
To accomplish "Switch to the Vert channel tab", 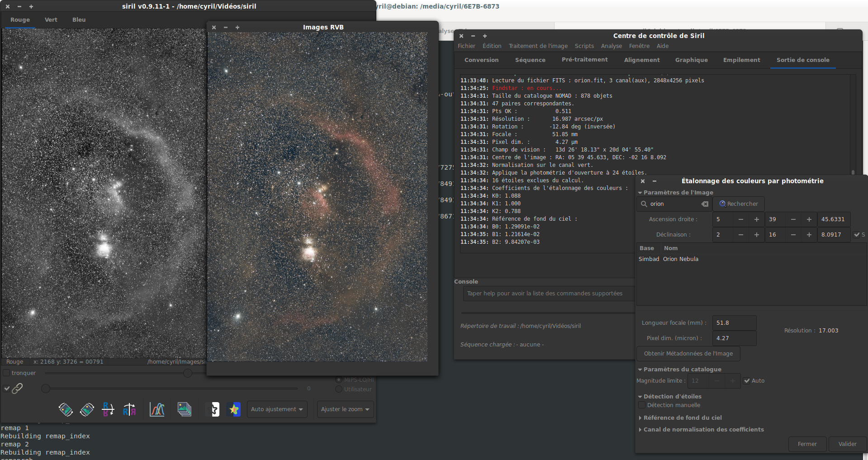I will tap(51, 20).
